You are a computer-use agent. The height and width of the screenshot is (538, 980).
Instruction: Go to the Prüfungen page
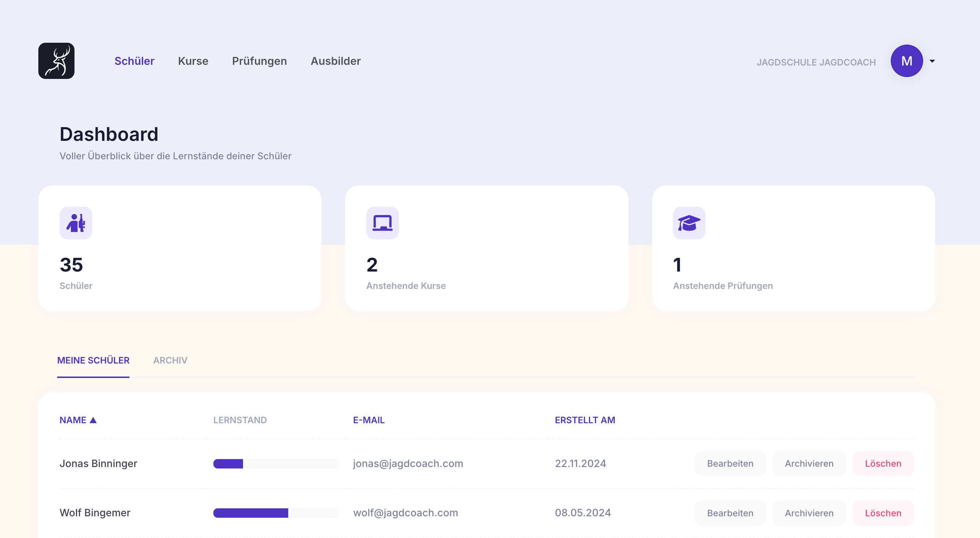259,61
